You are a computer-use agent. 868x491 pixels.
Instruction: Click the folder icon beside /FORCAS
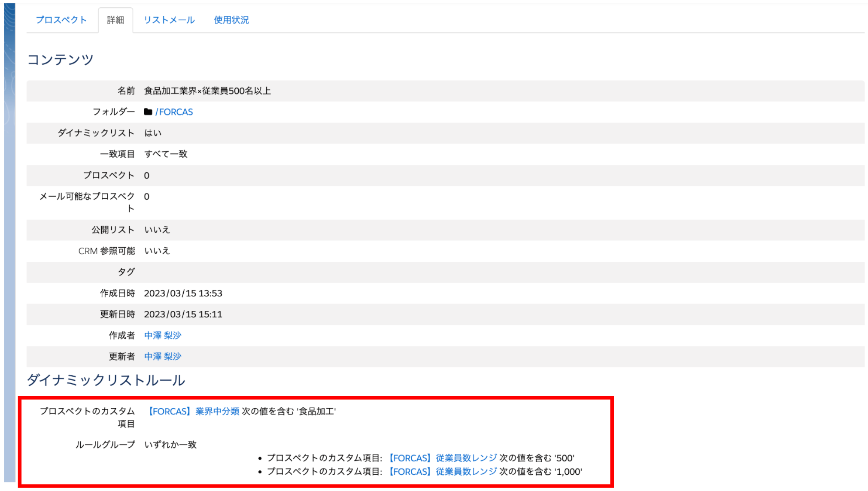pyautogui.click(x=148, y=112)
